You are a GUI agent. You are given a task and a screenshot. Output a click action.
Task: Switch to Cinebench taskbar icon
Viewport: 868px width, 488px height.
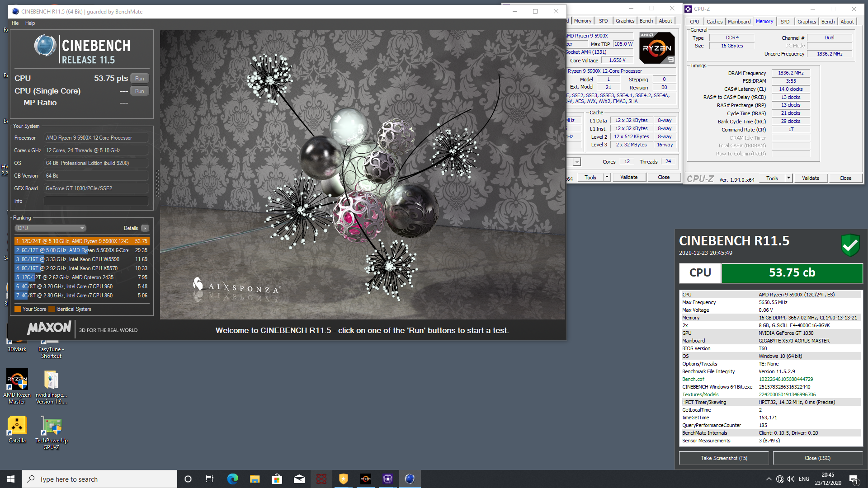click(410, 479)
